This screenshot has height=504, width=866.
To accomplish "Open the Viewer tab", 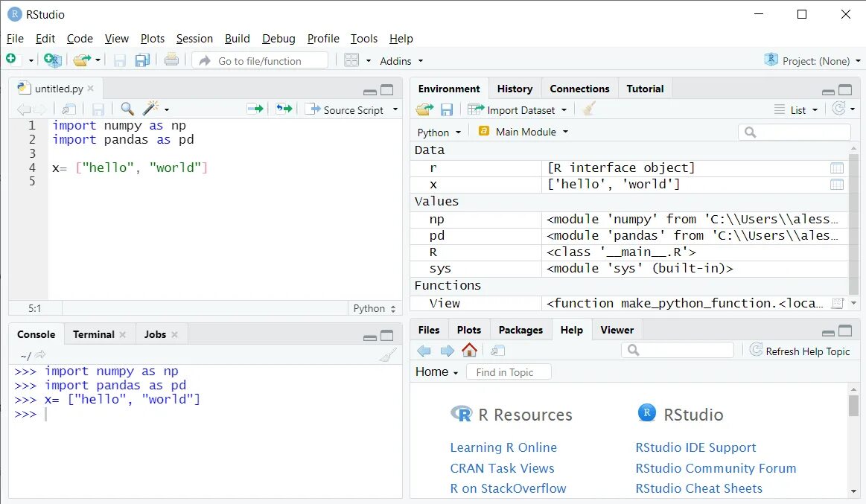I will point(617,330).
